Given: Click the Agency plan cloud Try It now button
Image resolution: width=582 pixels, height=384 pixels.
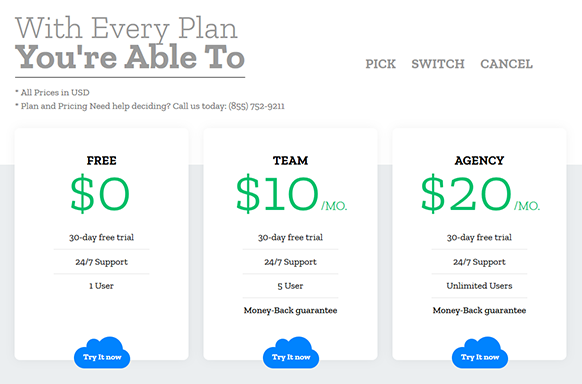Looking at the screenshot, I should click(x=480, y=353).
